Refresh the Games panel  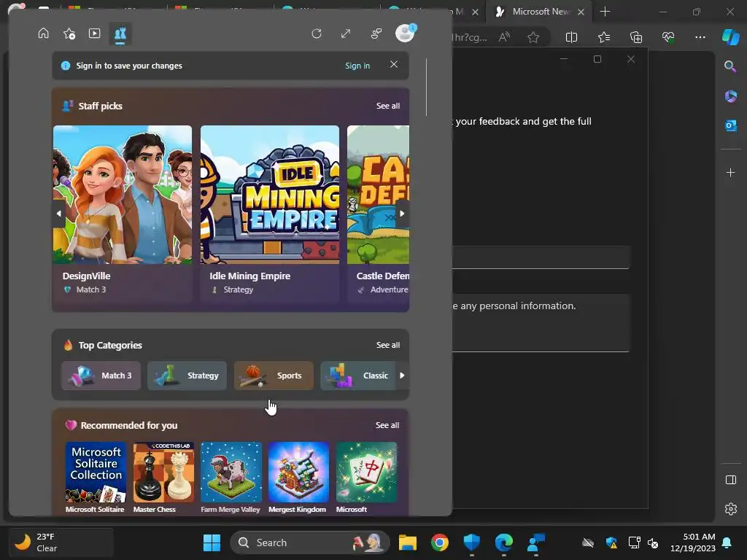317,34
